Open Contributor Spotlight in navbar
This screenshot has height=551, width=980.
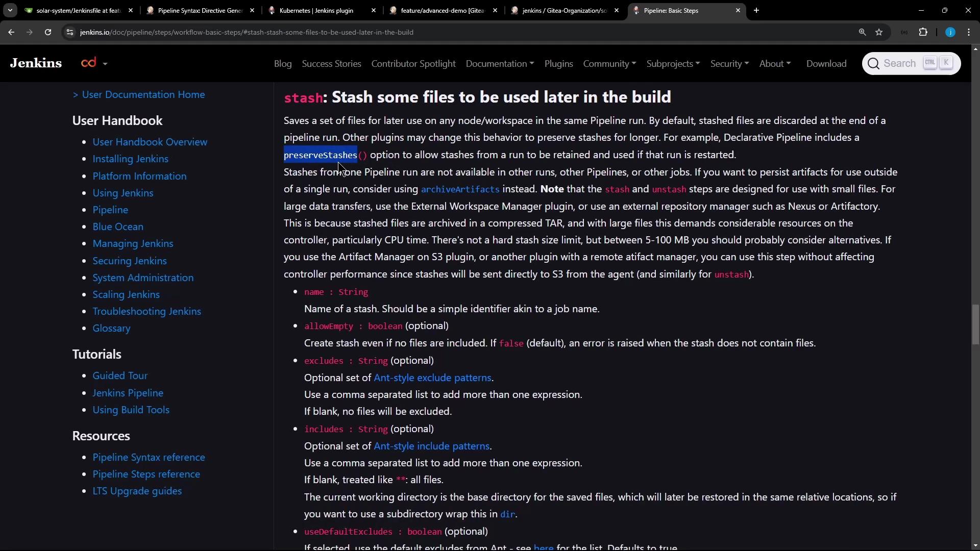coord(413,64)
